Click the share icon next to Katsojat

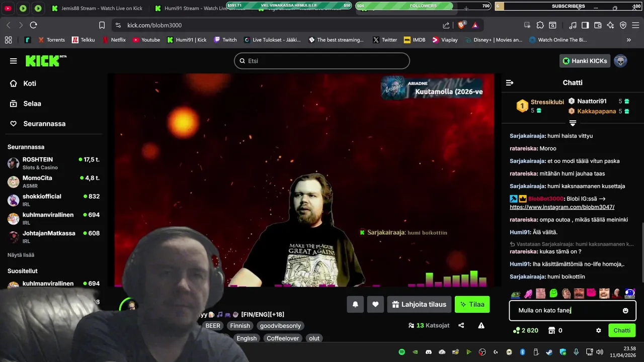coord(461,325)
